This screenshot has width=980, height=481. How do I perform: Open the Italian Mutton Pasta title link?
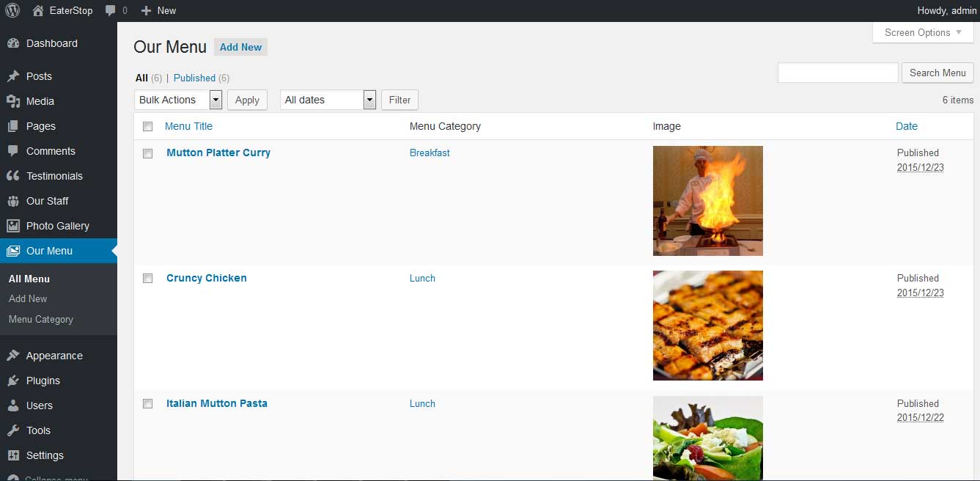(217, 403)
